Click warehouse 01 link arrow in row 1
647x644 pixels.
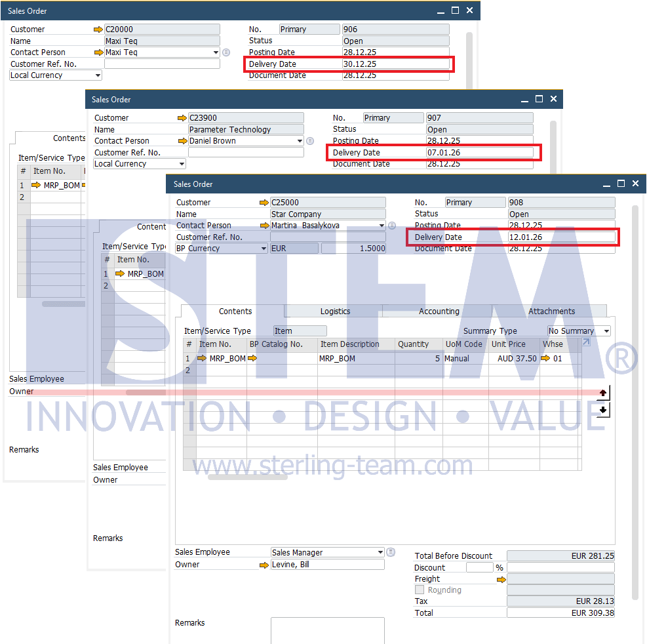click(x=545, y=359)
